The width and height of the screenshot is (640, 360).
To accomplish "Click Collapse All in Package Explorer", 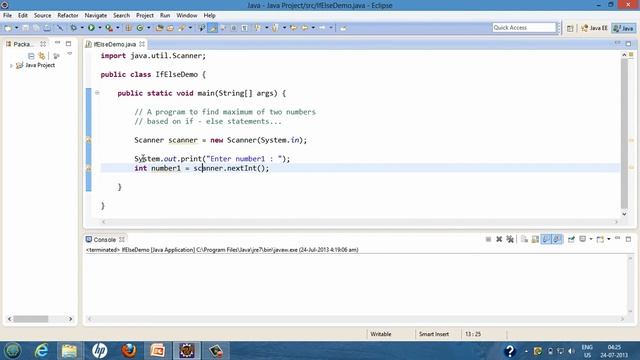I will coord(31,56).
